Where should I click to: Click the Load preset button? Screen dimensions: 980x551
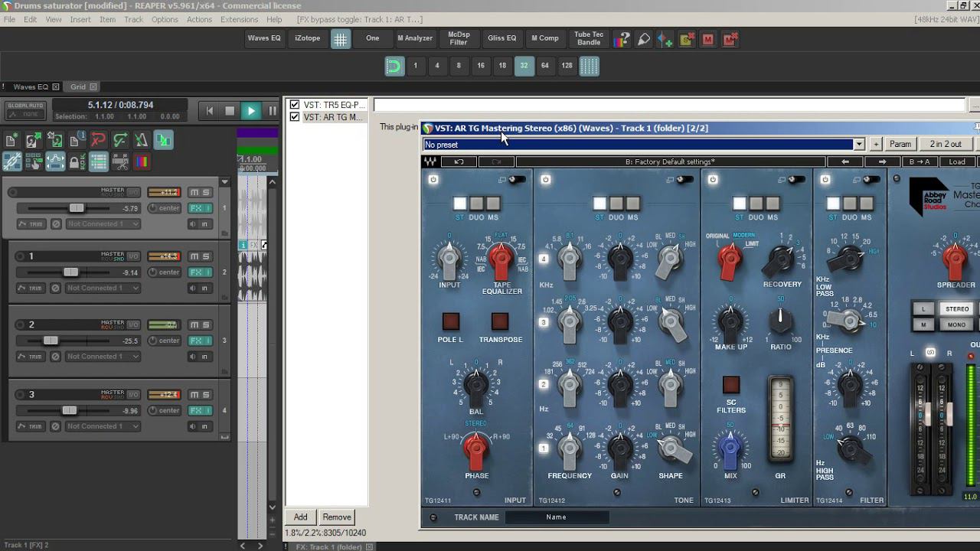(x=957, y=161)
